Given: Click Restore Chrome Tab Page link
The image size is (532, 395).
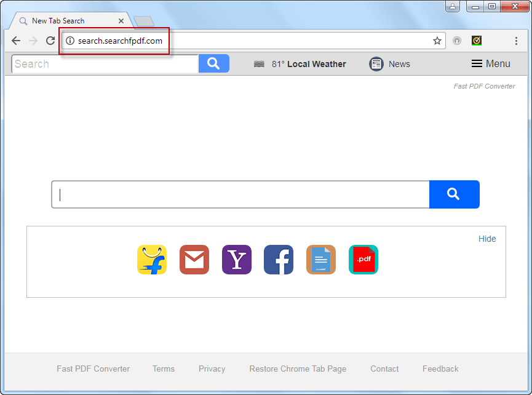Looking at the screenshot, I should click(298, 369).
